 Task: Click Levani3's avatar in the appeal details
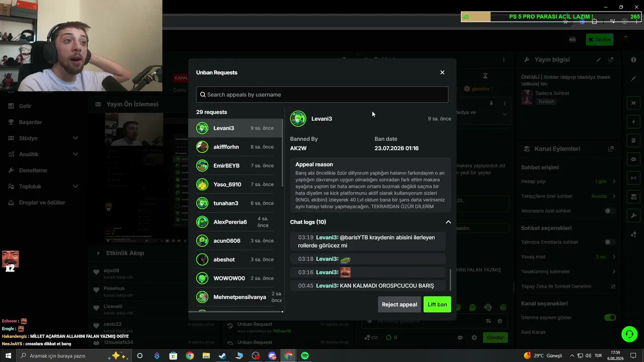coord(298,119)
